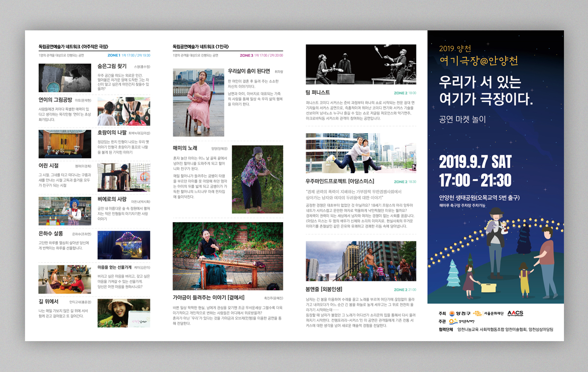Screen dimensions: 588x372
Task: Select the woman in pink dress photo
Action: tap(198, 102)
